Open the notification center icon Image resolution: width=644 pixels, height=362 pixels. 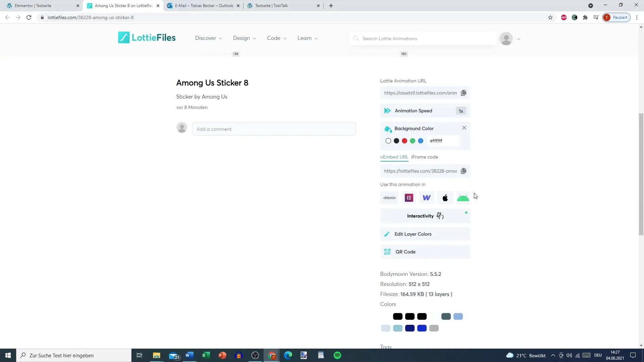[x=633, y=355]
